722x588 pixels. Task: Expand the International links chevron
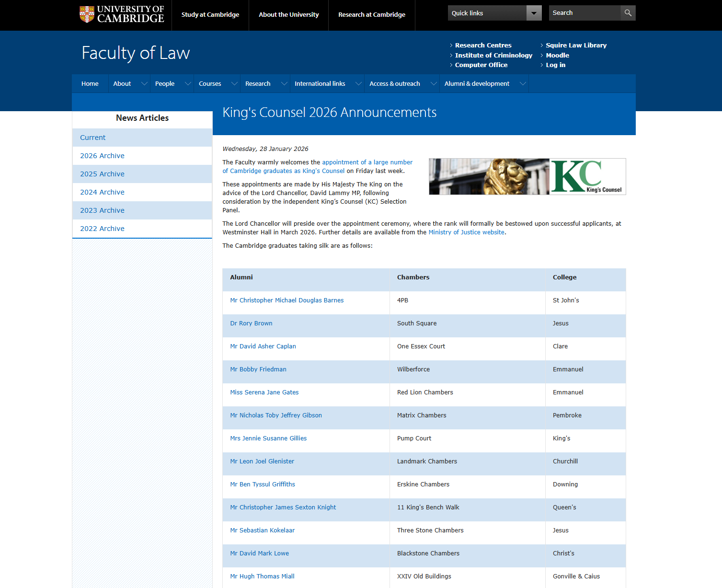point(358,84)
